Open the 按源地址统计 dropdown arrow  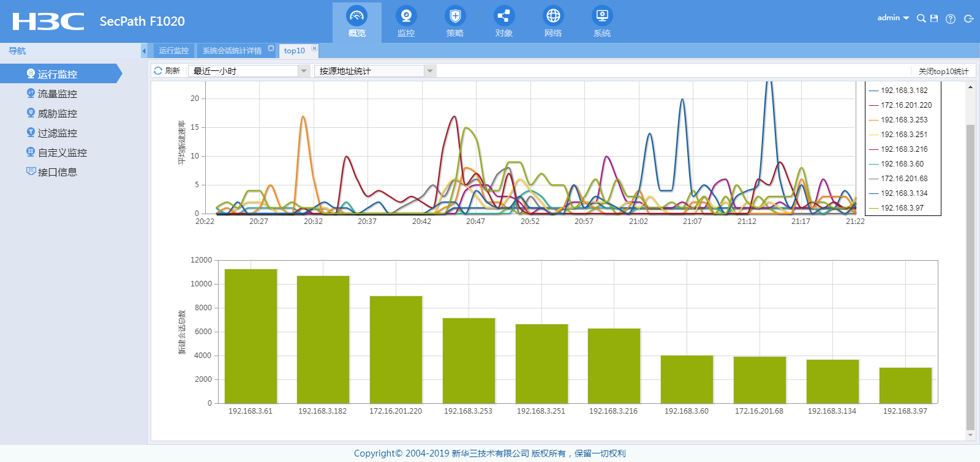pyautogui.click(x=430, y=71)
